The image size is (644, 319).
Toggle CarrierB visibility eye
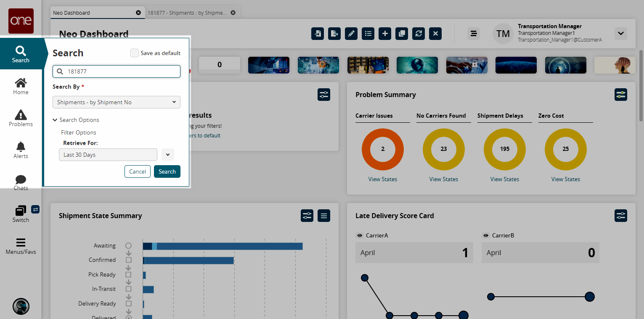(486, 236)
